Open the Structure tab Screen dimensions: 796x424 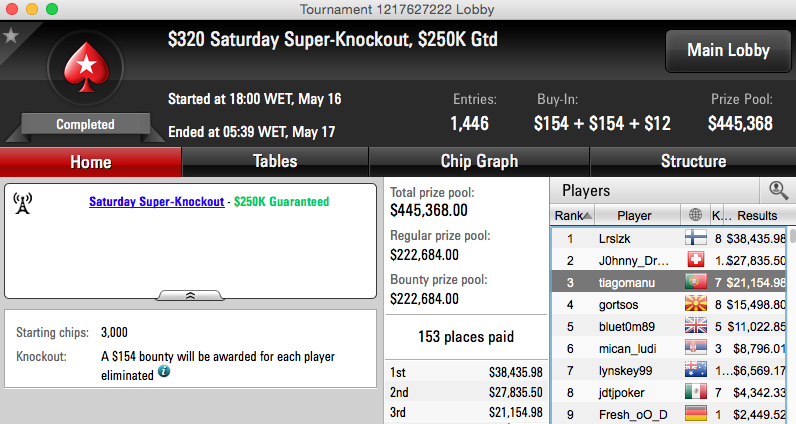tap(693, 161)
